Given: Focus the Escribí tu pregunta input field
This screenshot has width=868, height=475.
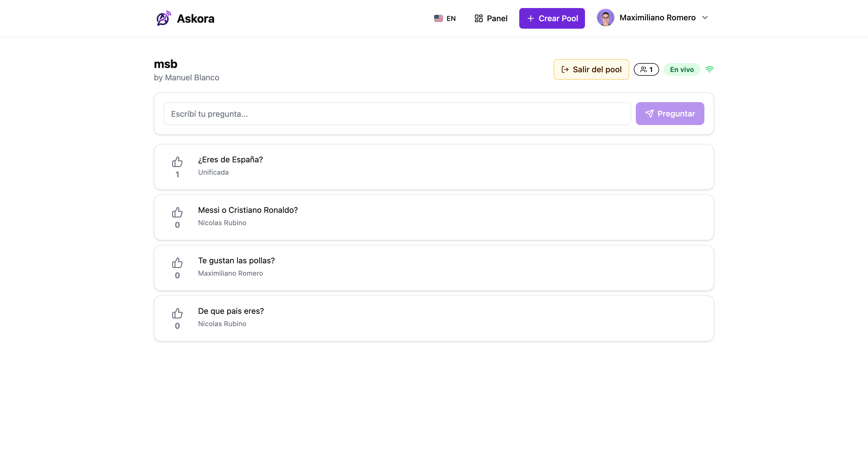Looking at the screenshot, I should (397, 114).
